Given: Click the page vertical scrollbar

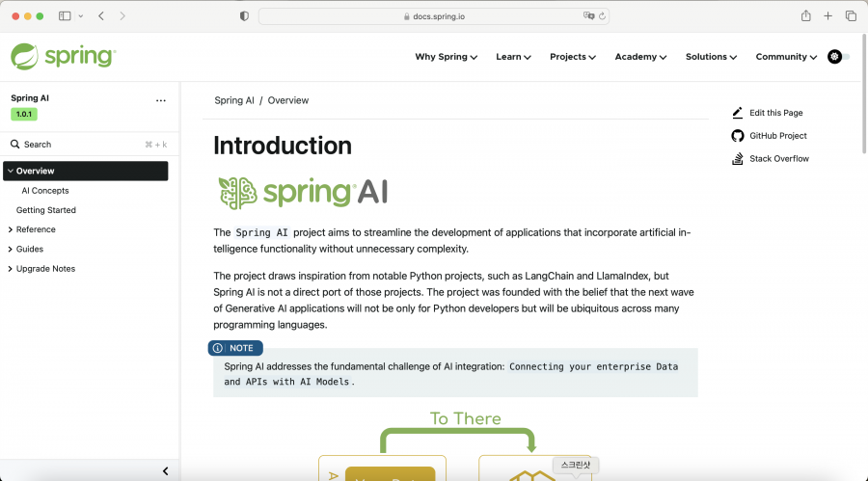Looking at the screenshot, I should point(864,94).
